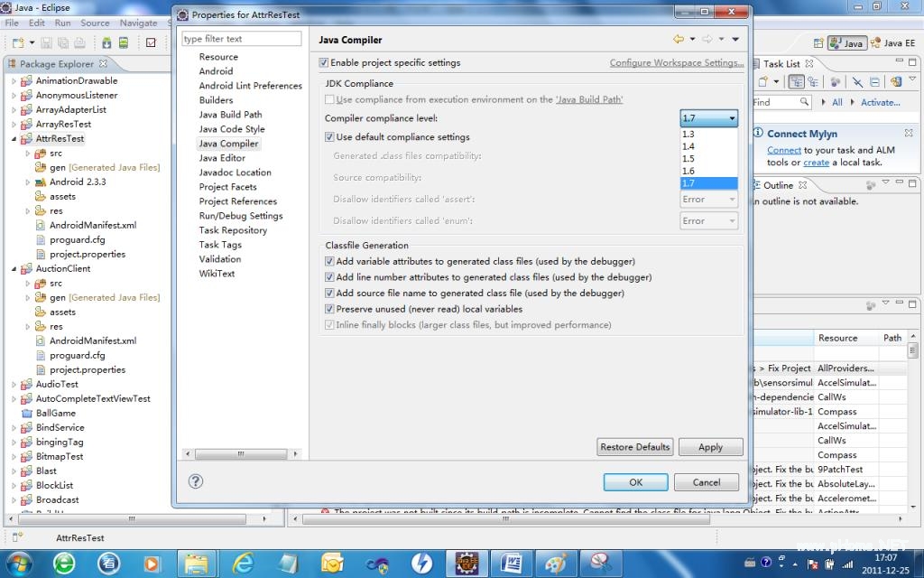The image size is (924, 578).
Task: Collapse the AttrResTest project tree
Action: pos(14,138)
